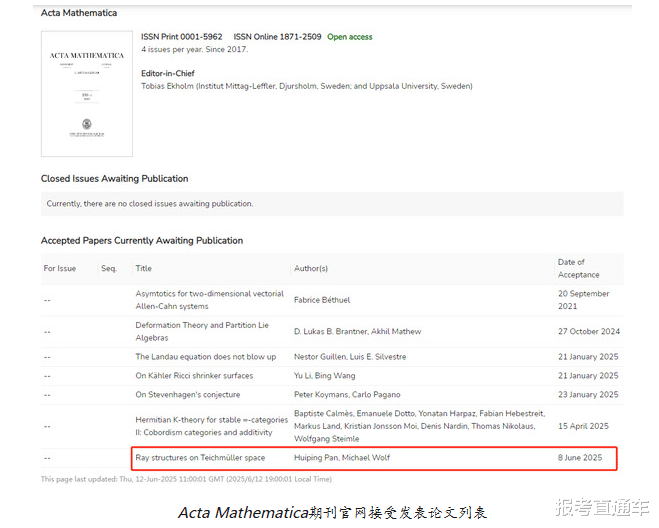Image resolution: width=659 pixels, height=528 pixels.
Task: Click the 21 January 2025 date in Landau equation row
Action: [x=588, y=357]
